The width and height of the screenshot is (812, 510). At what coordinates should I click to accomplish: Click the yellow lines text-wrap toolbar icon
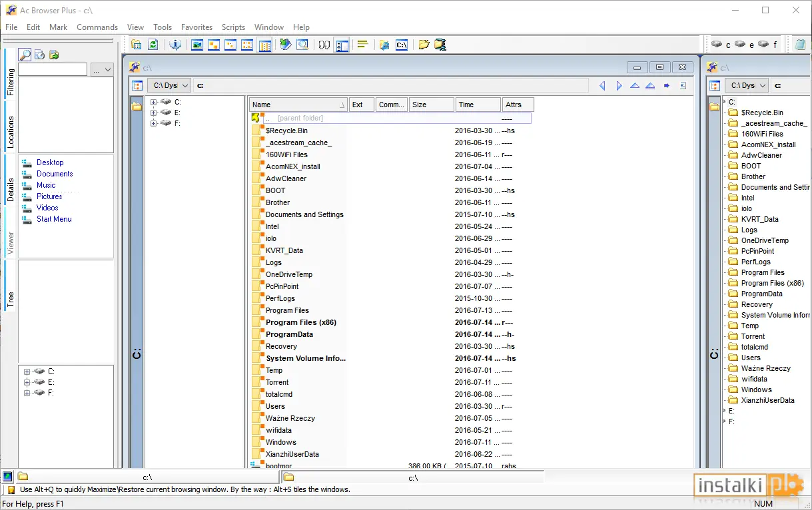pyautogui.click(x=362, y=45)
